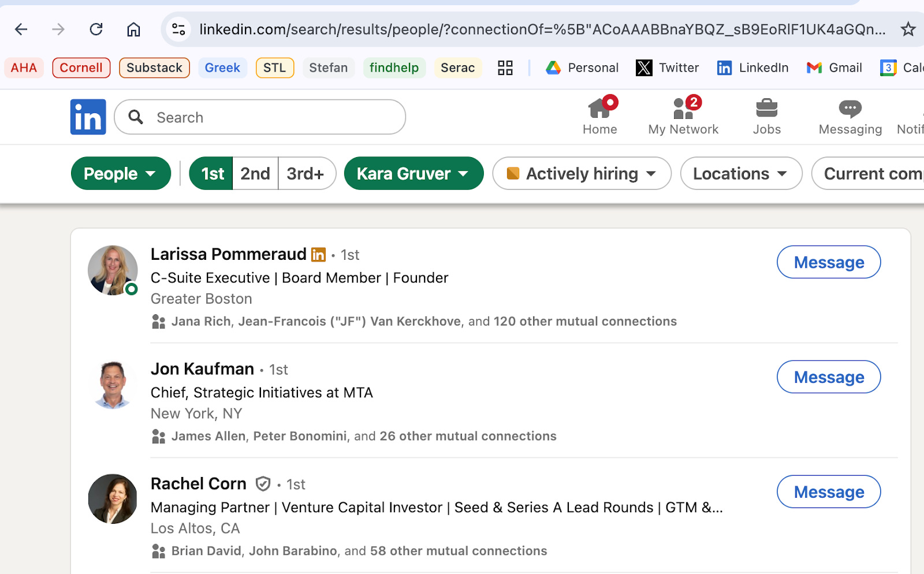924x574 pixels.
Task: Open Jon Kaufman's profile name link
Action: [x=202, y=369]
